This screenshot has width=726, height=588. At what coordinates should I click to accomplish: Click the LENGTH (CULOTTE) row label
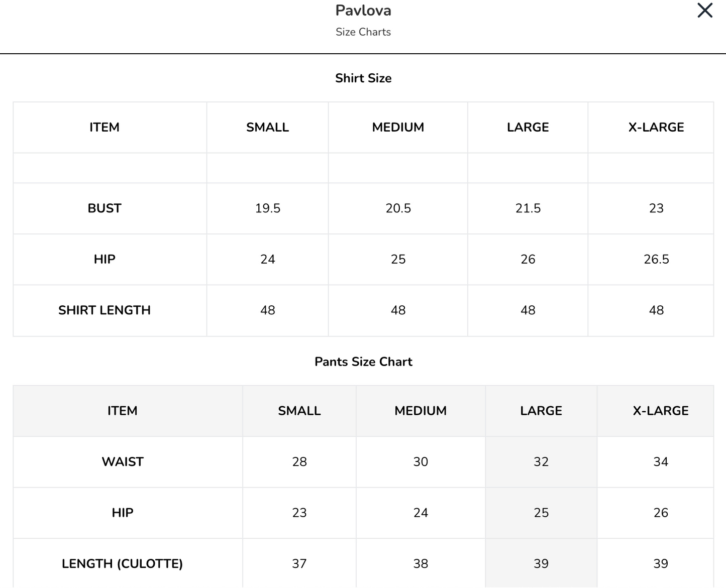(x=123, y=563)
